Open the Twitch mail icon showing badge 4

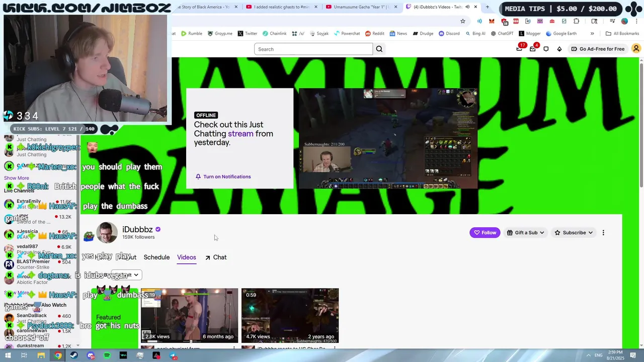point(533,48)
